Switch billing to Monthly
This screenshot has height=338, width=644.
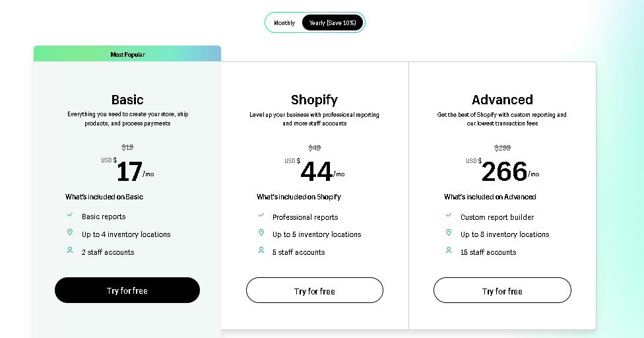[284, 23]
